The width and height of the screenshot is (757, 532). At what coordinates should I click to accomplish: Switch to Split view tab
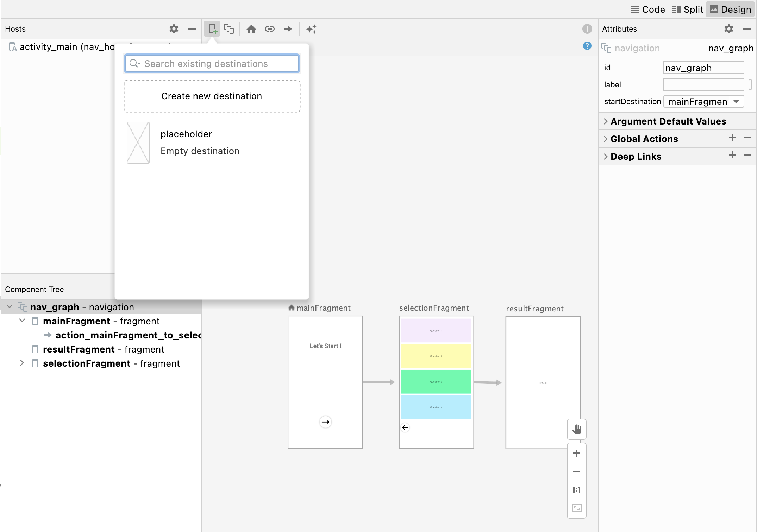(x=687, y=9)
